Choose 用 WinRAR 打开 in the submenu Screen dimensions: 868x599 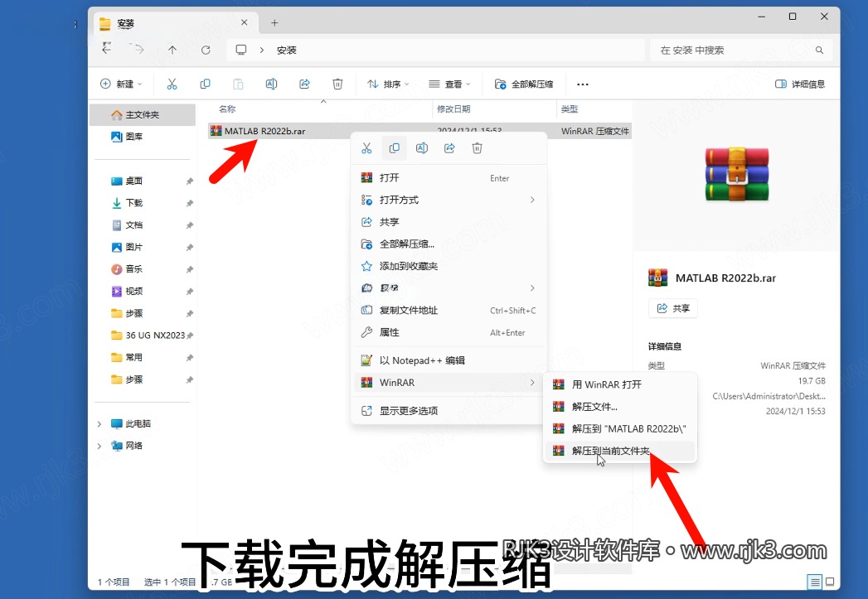pos(620,384)
